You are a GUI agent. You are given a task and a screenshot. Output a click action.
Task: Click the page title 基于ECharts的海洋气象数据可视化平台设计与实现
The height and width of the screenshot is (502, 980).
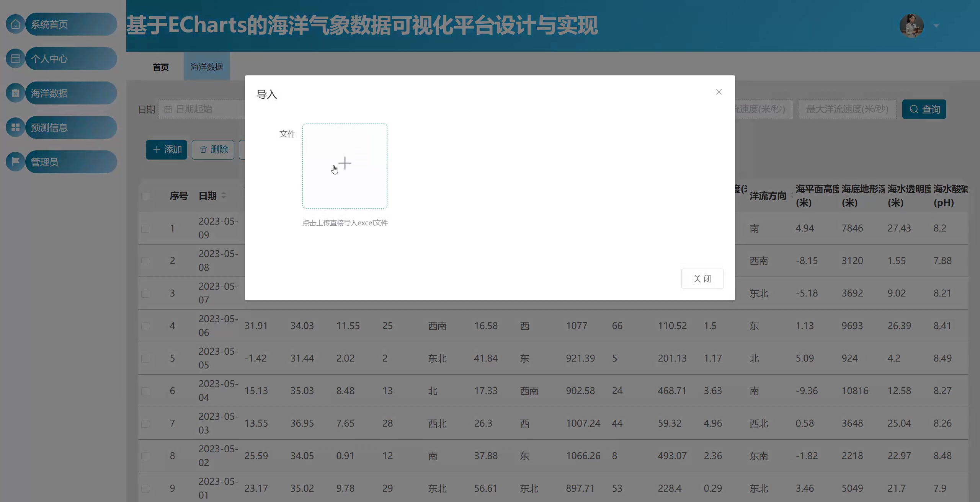click(x=362, y=25)
